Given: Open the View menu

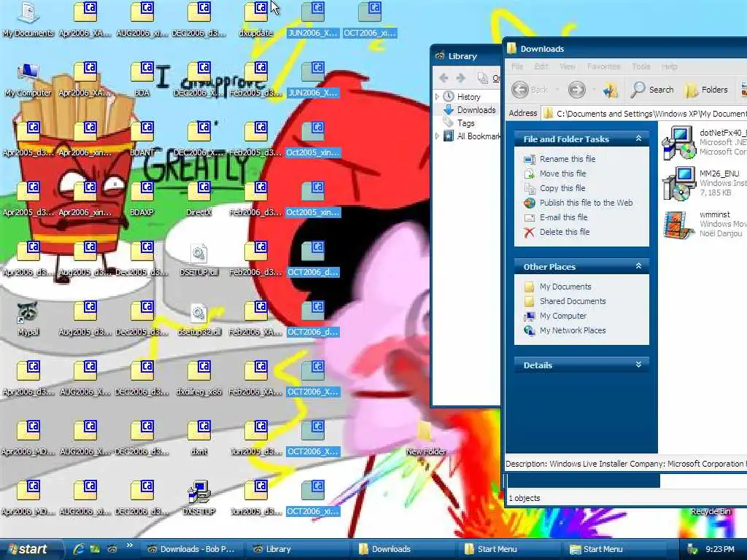Looking at the screenshot, I should click(567, 66).
